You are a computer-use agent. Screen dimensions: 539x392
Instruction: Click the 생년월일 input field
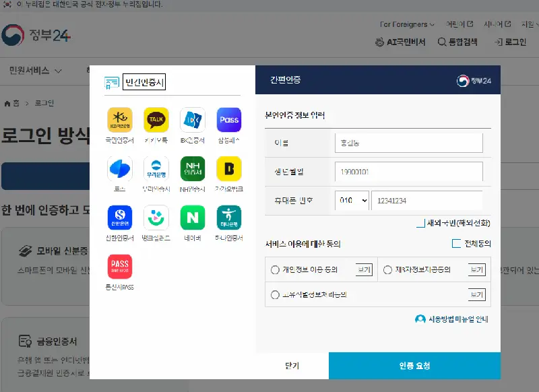[409, 172]
